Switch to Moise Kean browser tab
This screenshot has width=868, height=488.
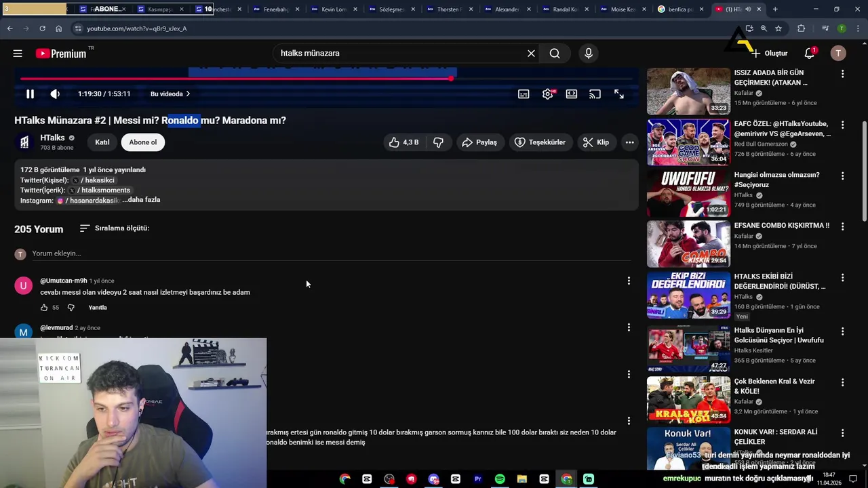pos(623,9)
